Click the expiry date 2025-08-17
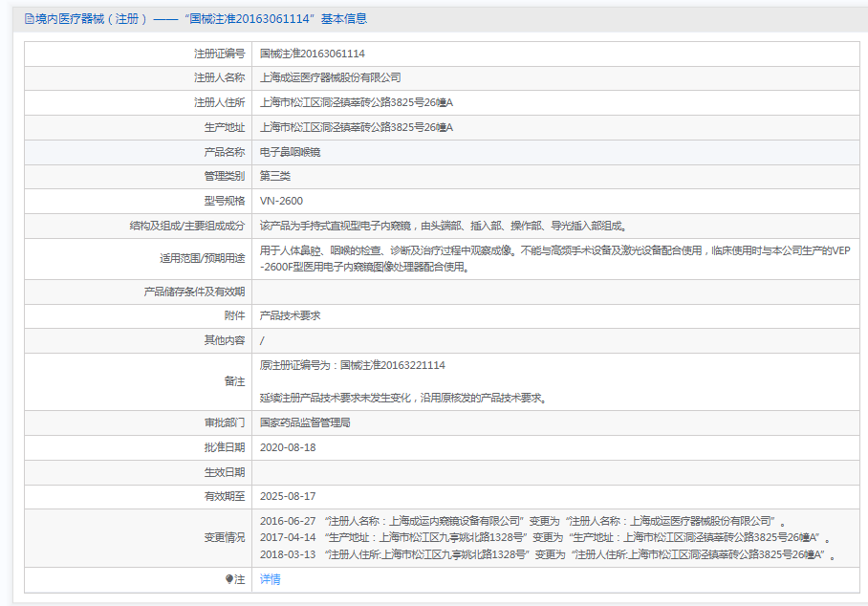The image size is (868, 606). pos(288,496)
